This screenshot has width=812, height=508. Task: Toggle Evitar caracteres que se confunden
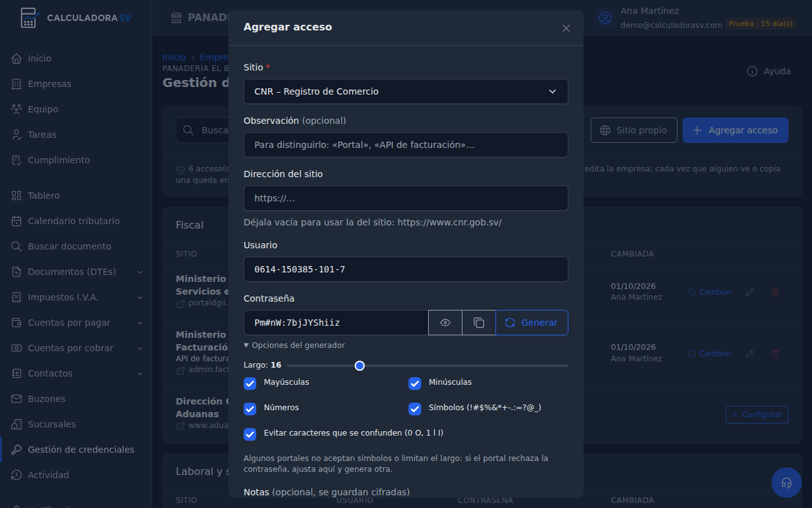pos(250,434)
